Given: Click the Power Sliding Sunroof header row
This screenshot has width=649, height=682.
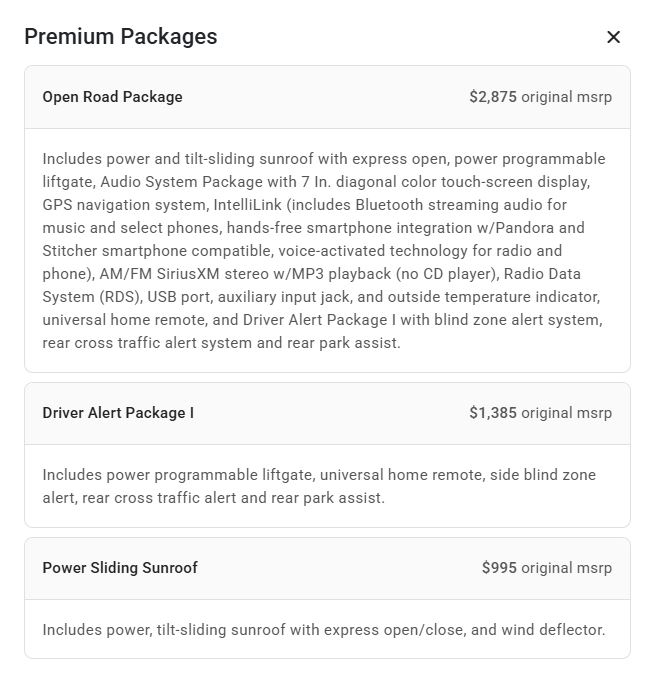Looking at the screenshot, I should tap(326, 568).
